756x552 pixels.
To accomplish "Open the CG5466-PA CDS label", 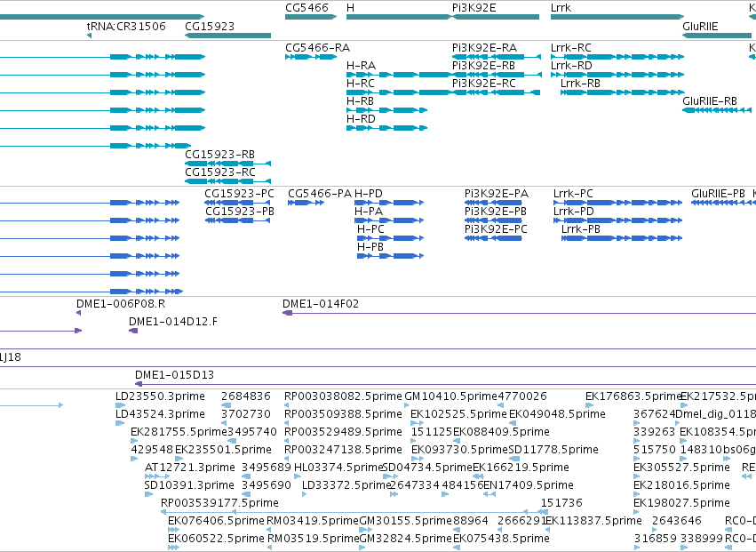I will tap(320, 194).
